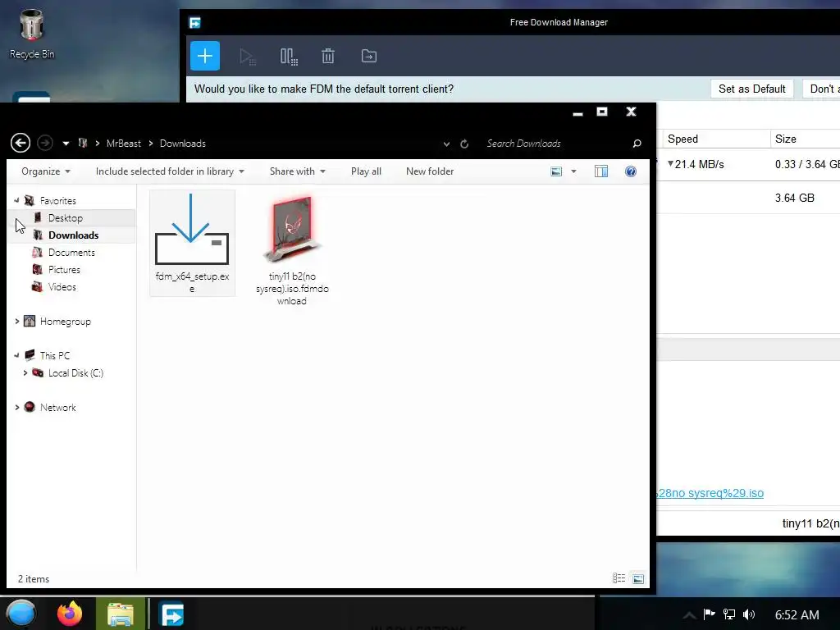Open the Share with menu
Viewport: 840px width, 630px height.
tap(297, 171)
